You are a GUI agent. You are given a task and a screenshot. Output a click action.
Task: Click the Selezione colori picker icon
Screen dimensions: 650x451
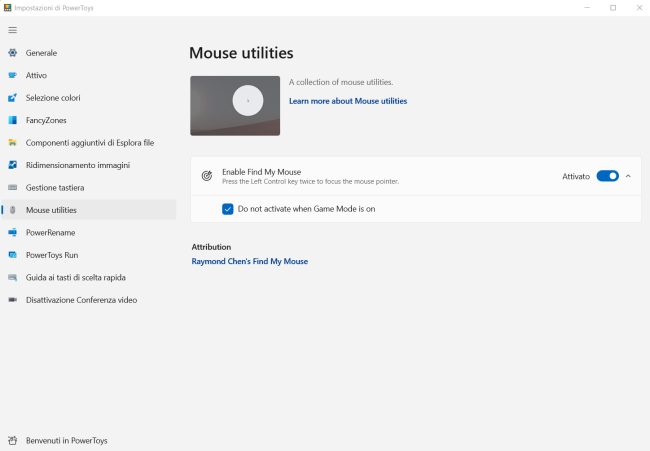tap(12, 98)
